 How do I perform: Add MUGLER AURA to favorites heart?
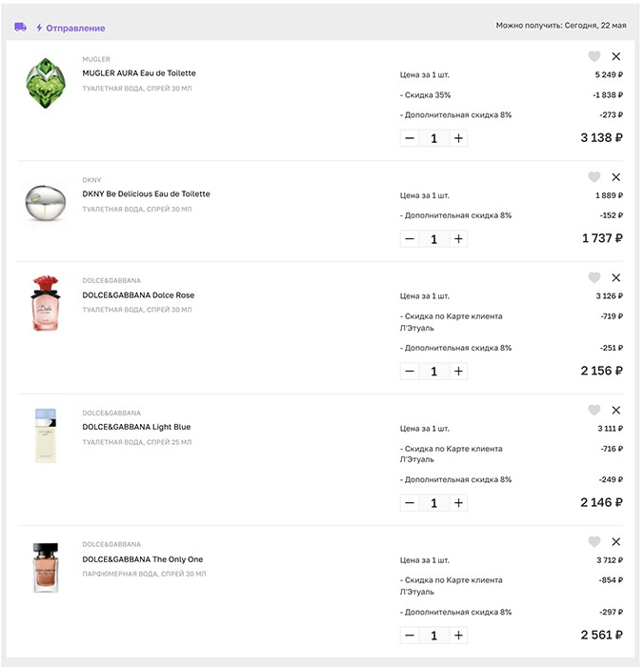coord(594,56)
